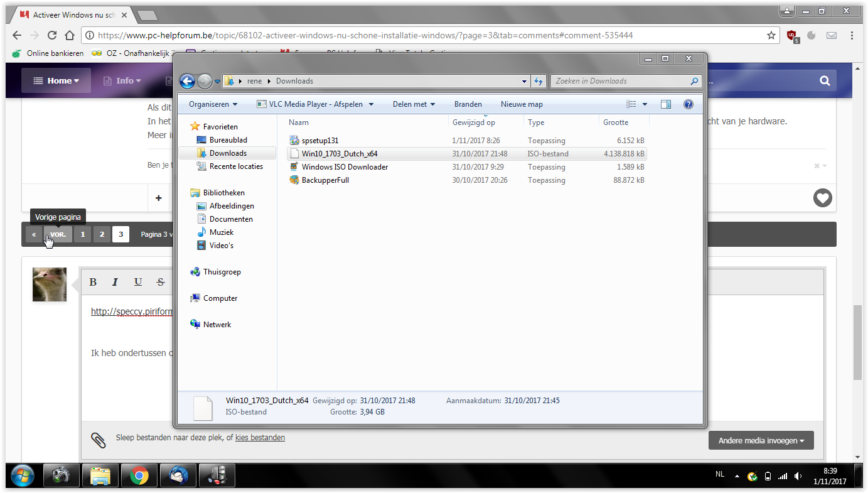Open the Explorer help button
This screenshot has height=493, width=868.
(688, 104)
